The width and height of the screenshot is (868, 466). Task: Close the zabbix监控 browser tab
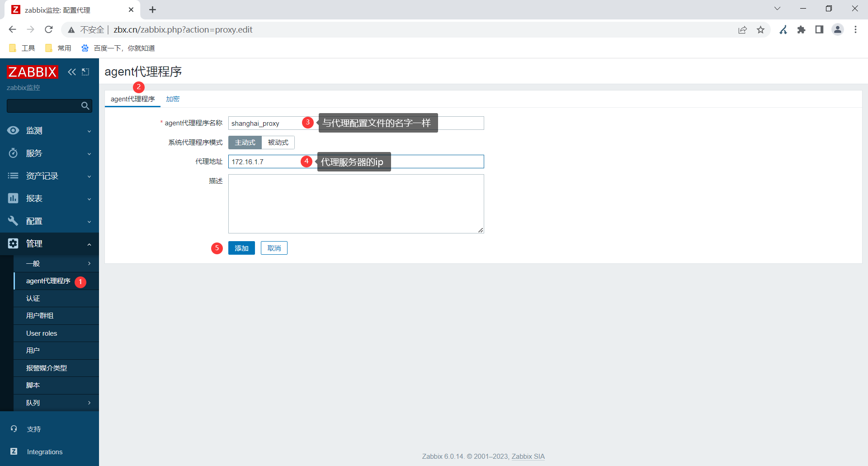[x=131, y=10]
